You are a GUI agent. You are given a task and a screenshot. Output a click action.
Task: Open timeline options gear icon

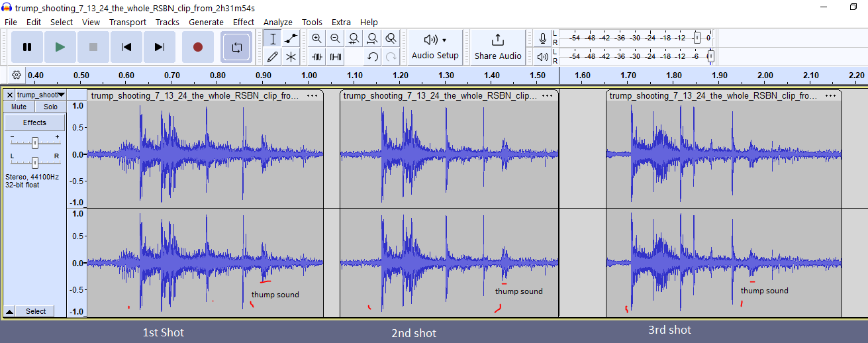(x=16, y=75)
